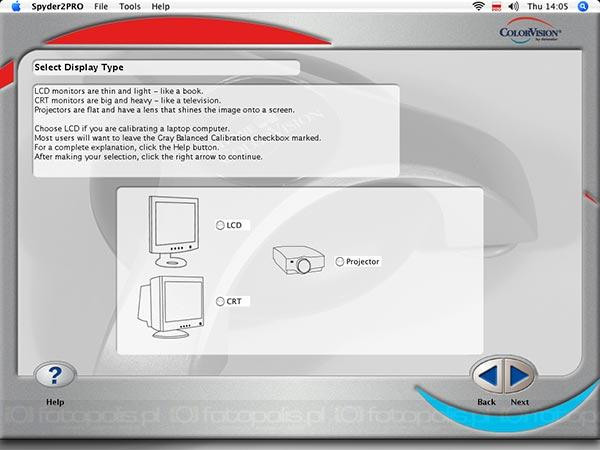This screenshot has width=600, height=450.
Task: Click text 'After making your selection'
Action: click(x=86, y=157)
